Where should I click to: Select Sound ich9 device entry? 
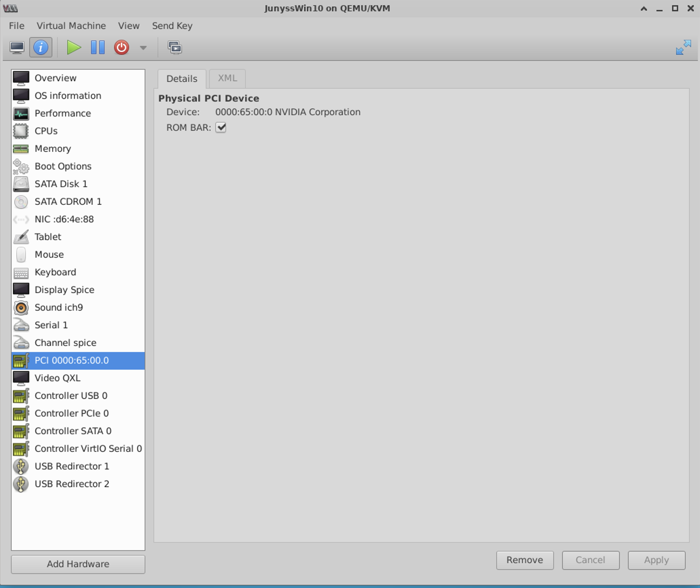point(59,308)
